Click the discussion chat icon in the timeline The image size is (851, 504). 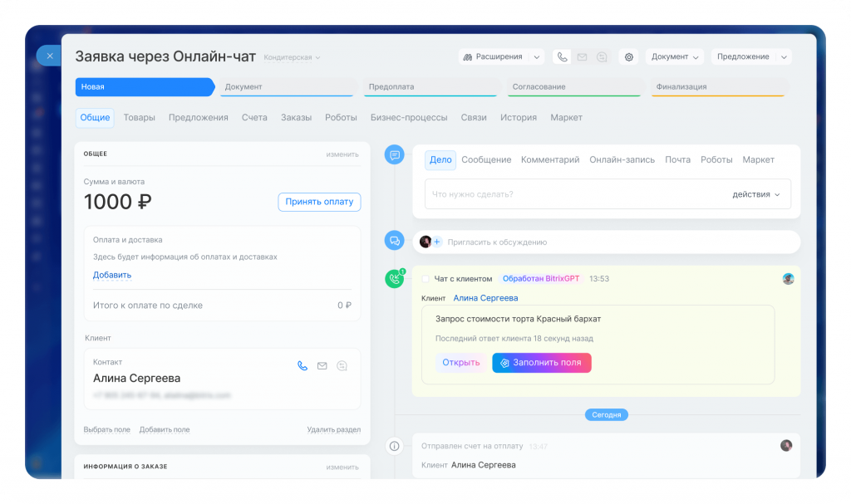(x=395, y=240)
